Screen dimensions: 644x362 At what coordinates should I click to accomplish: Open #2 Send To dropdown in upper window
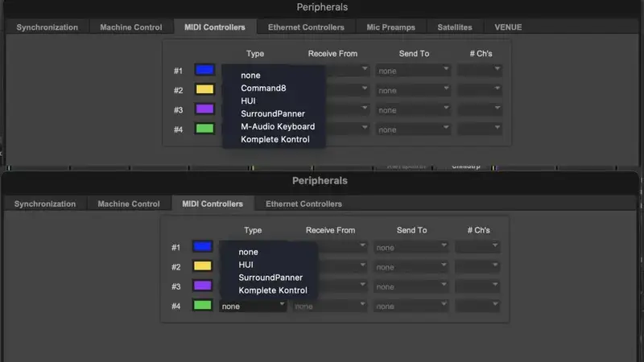click(x=413, y=90)
